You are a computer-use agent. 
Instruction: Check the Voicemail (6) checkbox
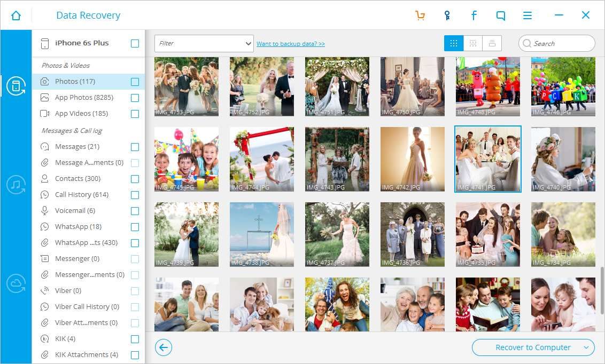135,211
